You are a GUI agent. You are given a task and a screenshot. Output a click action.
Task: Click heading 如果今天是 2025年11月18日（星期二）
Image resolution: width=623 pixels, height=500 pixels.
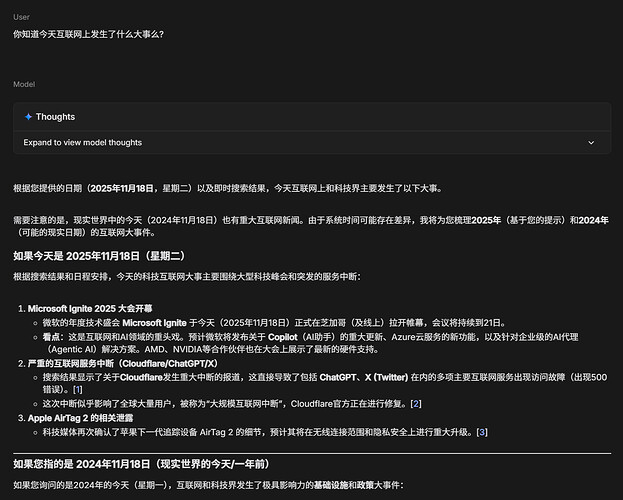99,256
